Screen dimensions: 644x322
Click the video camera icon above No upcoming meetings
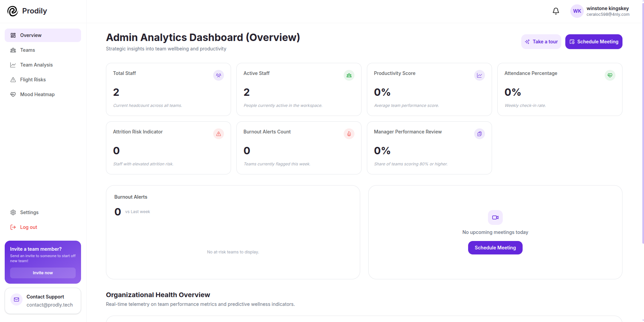[x=495, y=217]
